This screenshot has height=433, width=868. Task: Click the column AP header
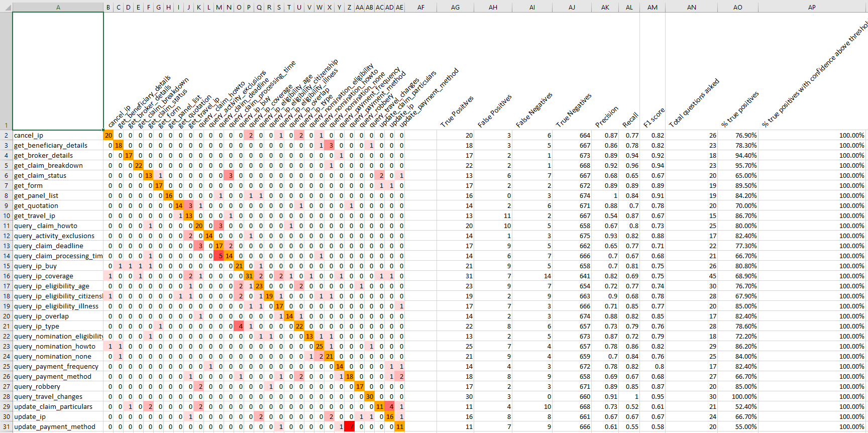(812, 8)
